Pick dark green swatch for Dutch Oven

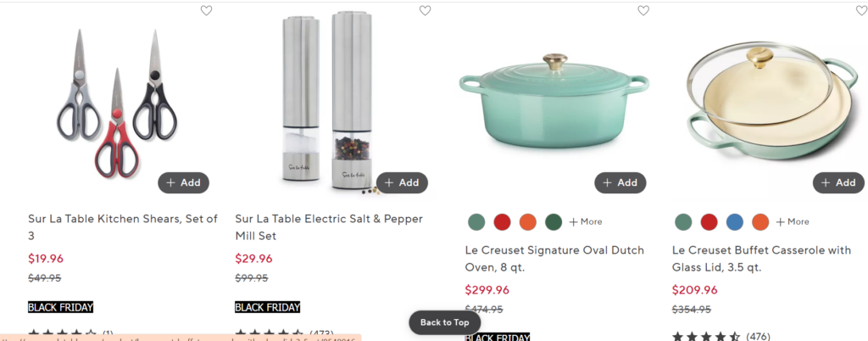point(554,222)
